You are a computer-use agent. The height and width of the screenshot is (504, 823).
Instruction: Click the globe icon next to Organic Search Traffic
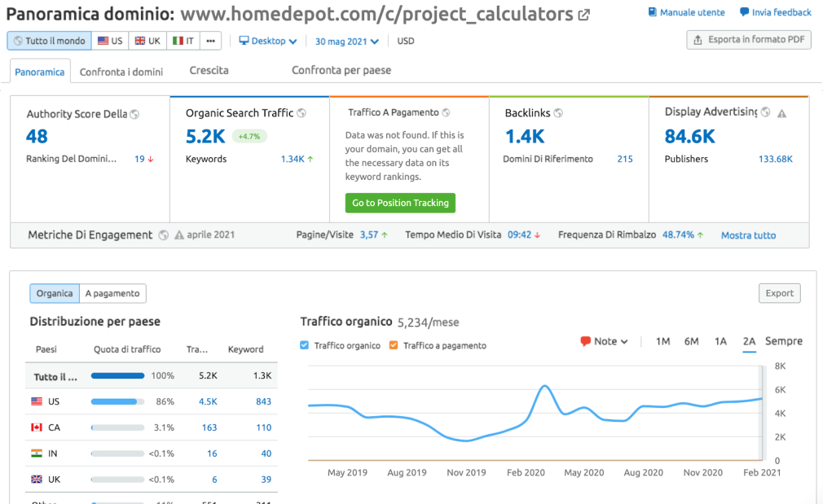[301, 112]
